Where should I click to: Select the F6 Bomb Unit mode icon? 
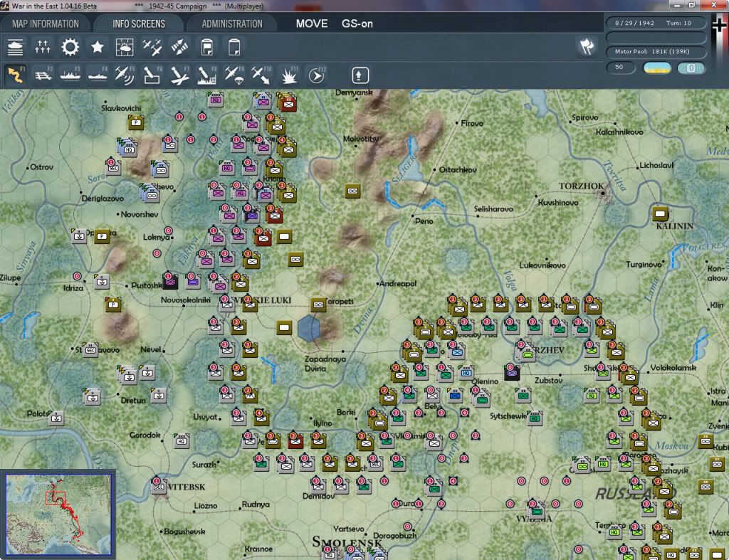152,75
